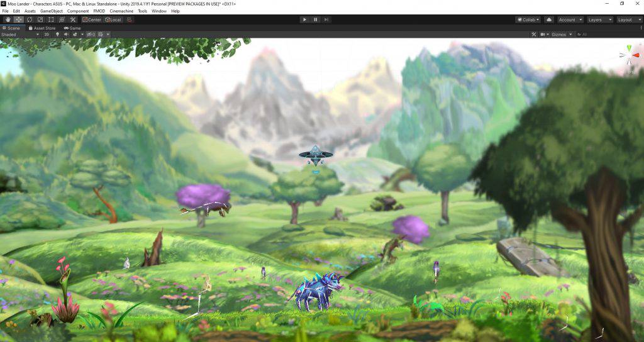
Task: Toggle hidden objects visibility count icon
Action: click(91, 35)
